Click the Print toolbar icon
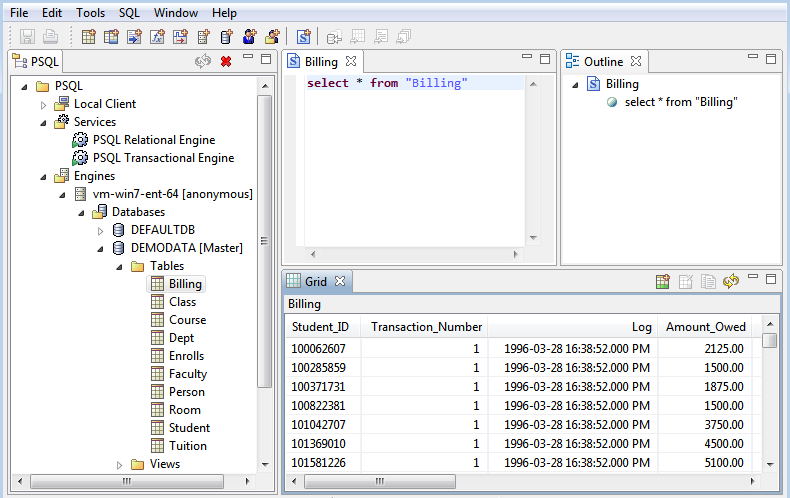Screen dimensions: 790x498 pyautogui.click(x=50, y=36)
